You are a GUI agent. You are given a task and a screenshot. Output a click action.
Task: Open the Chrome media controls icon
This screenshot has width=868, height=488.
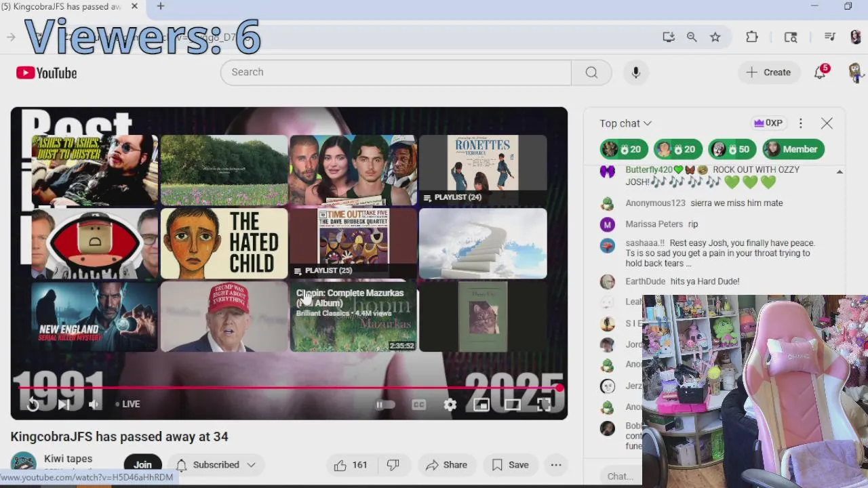coord(829,37)
